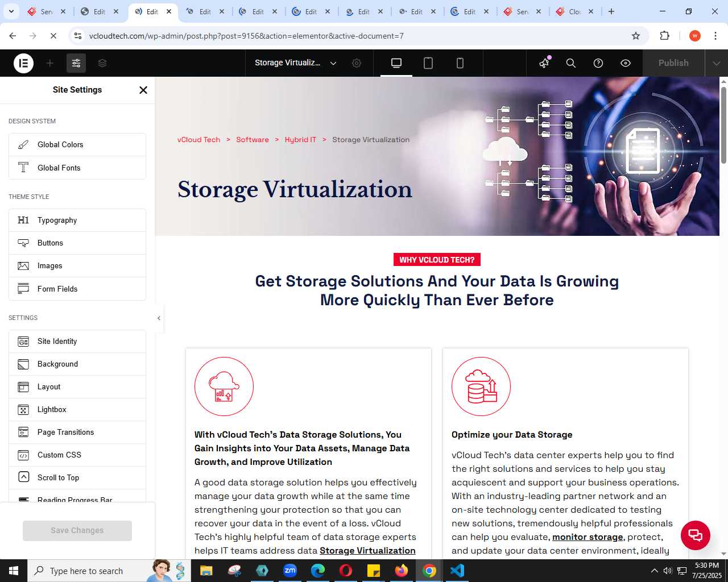Click the WHY VCLOUD TECH? badge
This screenshot has width=728, height=582.
[x=437, y=260]
